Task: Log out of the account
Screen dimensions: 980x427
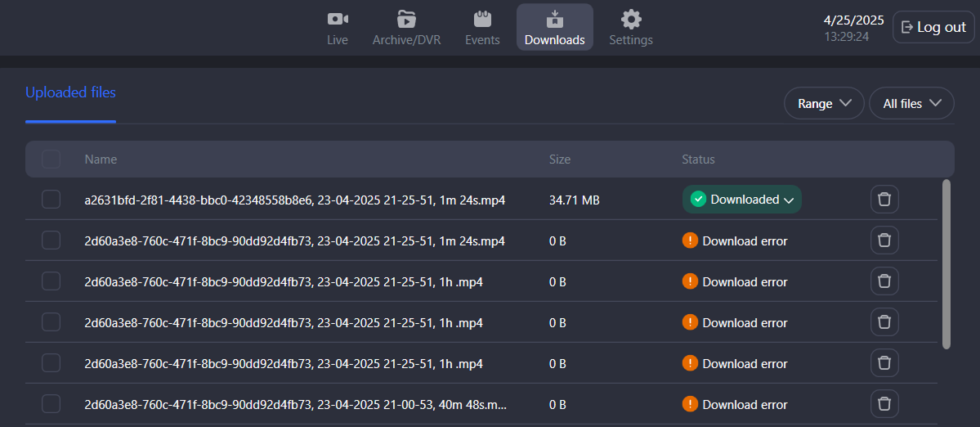Action: [x=933, y=27]
